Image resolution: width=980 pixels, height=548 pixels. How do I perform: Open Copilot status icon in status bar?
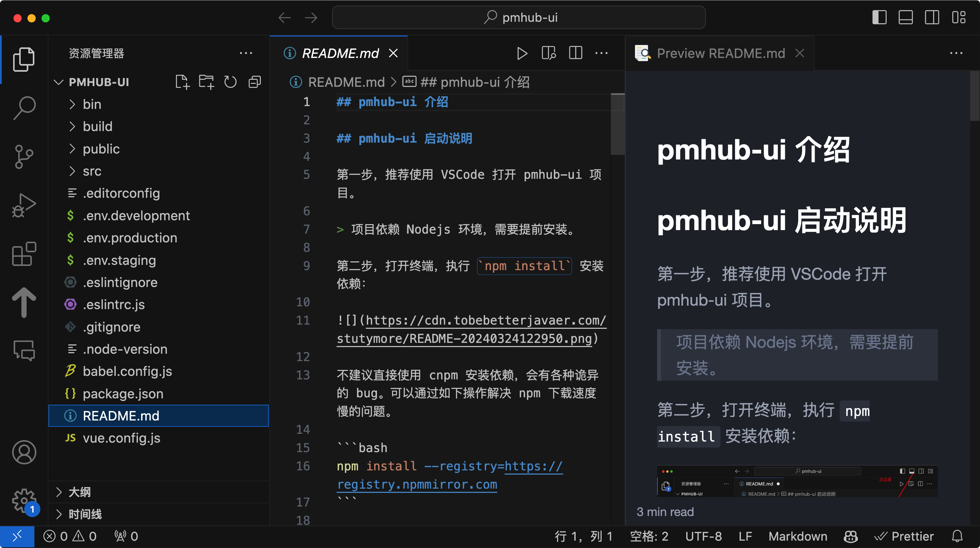(850, 536)
